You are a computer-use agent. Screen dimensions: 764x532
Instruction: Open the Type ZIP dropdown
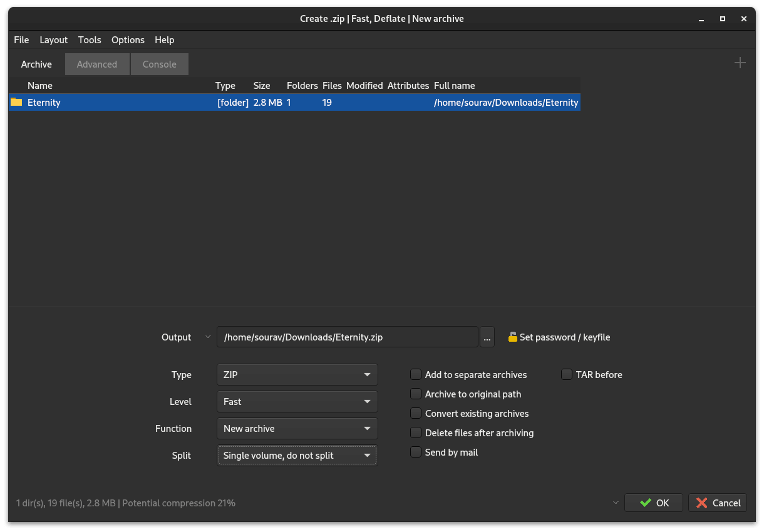pyautogui.click(x=297, y=374)
